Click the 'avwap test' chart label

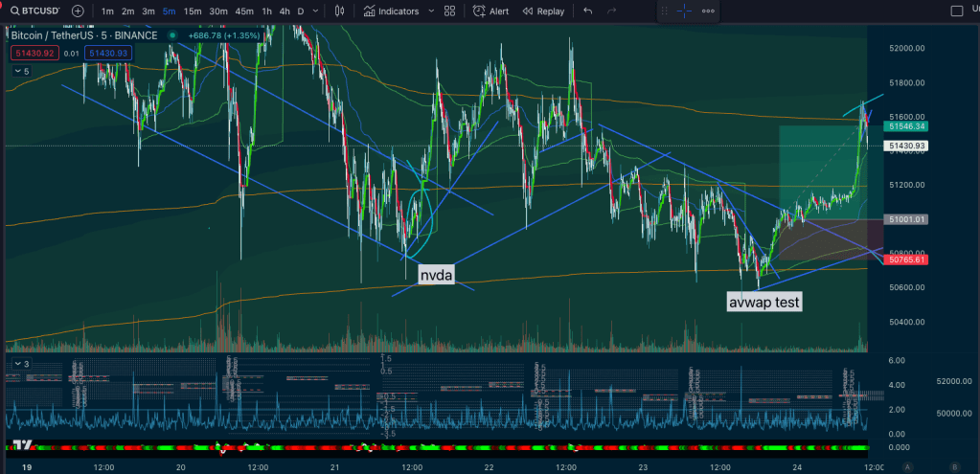[764, 302]
